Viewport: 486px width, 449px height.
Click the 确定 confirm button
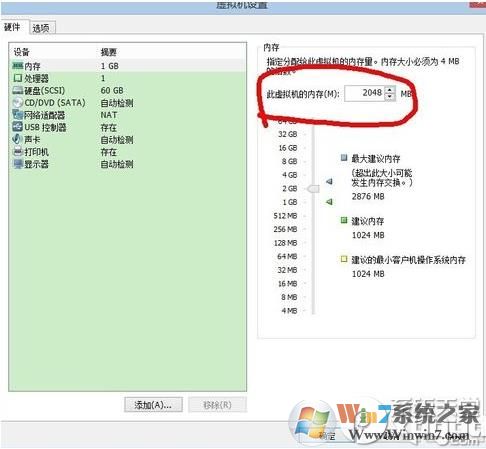327,435
